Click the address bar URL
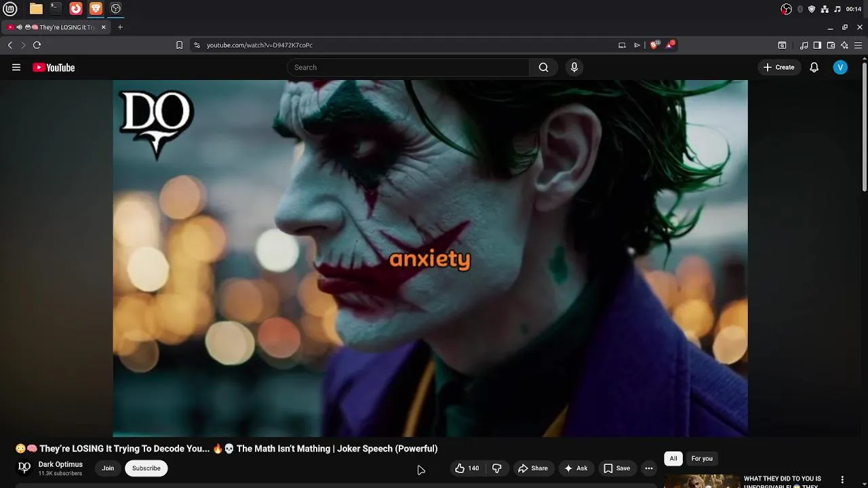Viewport: 868px width, 488px height. [260, 45]
